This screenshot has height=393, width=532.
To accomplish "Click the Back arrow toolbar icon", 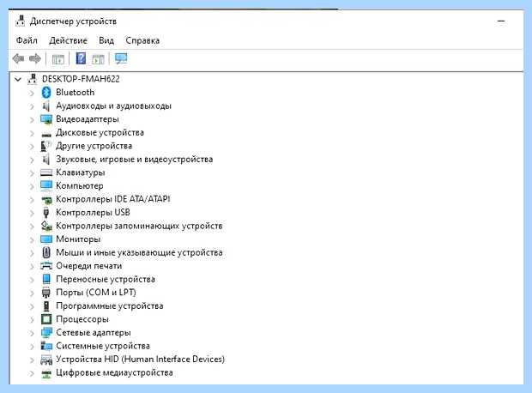I will point(18,58).
